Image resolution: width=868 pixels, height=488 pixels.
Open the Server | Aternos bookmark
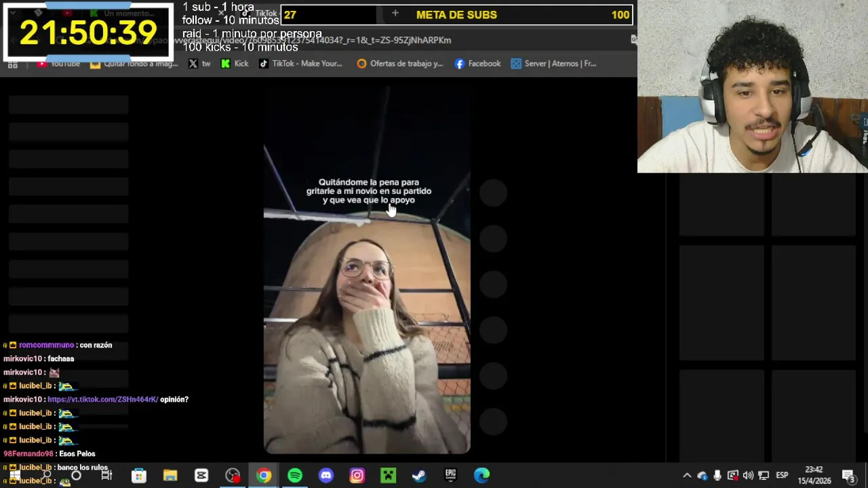coord(554,64)
